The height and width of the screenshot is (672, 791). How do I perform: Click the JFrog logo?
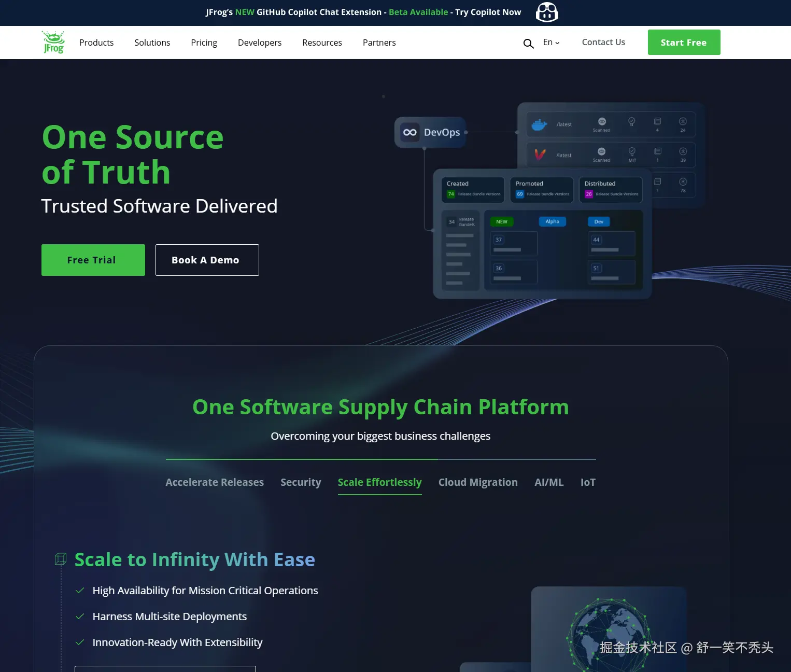[53, 42]
